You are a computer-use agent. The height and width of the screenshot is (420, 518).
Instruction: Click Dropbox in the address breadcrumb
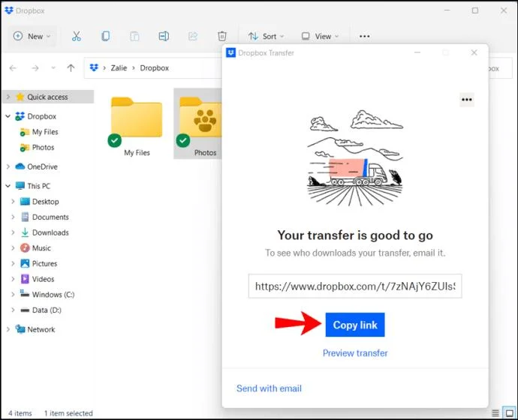(x=155, y=68)
